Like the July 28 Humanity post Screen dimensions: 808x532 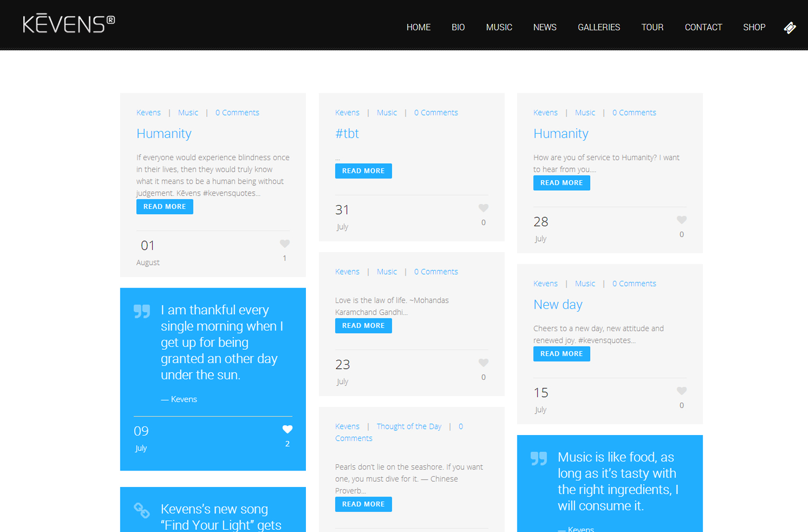click(x=681, y=220)
